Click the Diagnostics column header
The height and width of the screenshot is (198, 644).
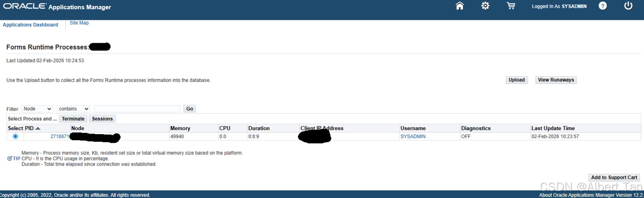[x=476, y=128]
